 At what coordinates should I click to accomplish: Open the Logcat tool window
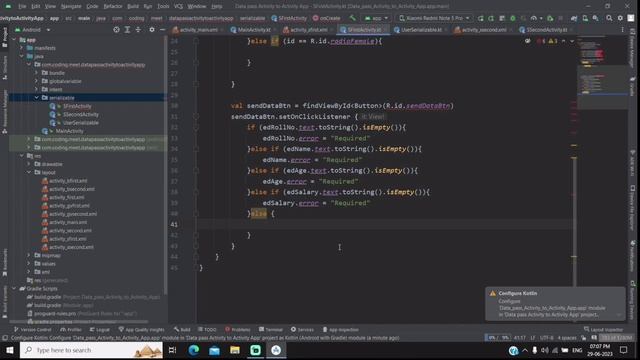pyautogui.click(x=99, y=329)
